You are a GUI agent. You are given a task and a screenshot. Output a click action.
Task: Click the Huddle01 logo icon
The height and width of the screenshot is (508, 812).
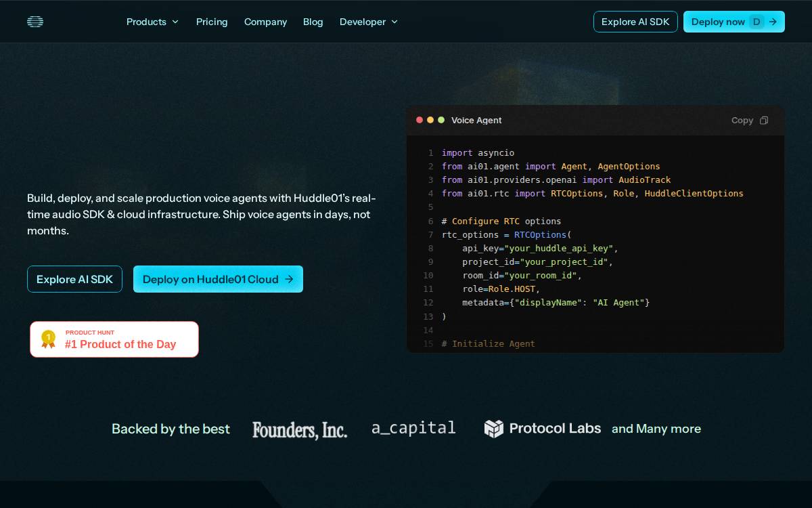pos(35,22)
